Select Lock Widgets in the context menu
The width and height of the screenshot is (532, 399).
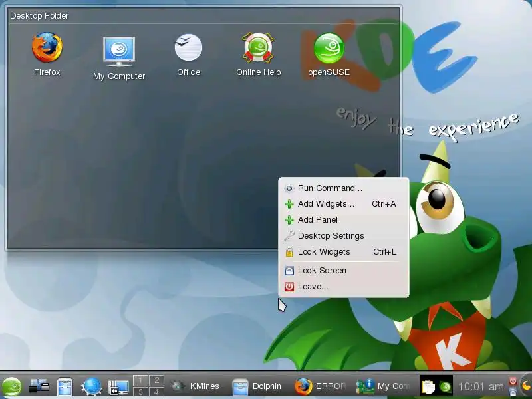[x=344, y=252]
